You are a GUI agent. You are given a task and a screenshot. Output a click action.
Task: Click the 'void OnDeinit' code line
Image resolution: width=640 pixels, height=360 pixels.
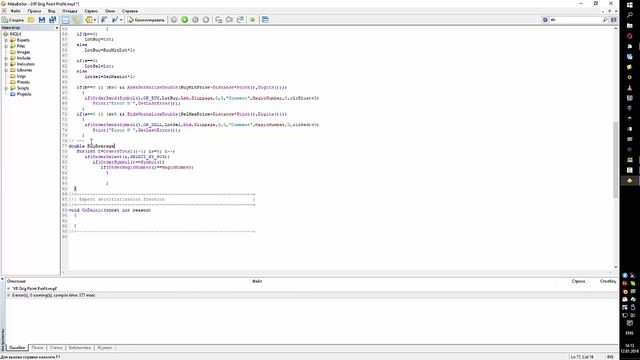pyautogui.click(x=110, y=210)
